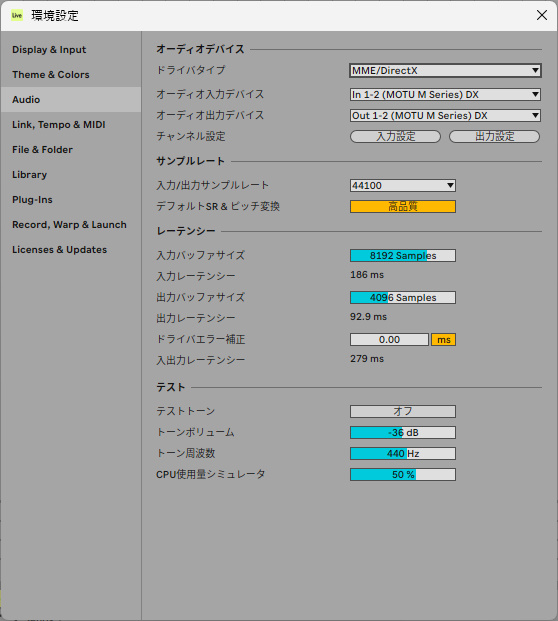The image size is (558, 621).
Task: Toggle the 高品質 SR & pitch conversion button
Action: point(403,206)
